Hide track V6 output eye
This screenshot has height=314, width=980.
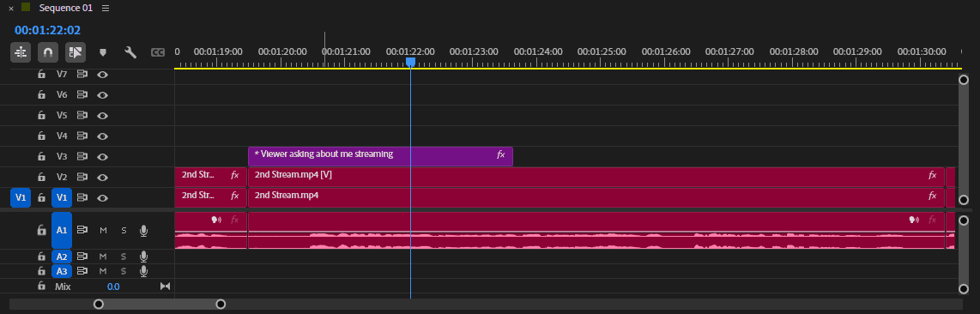[x=102, y=95]
